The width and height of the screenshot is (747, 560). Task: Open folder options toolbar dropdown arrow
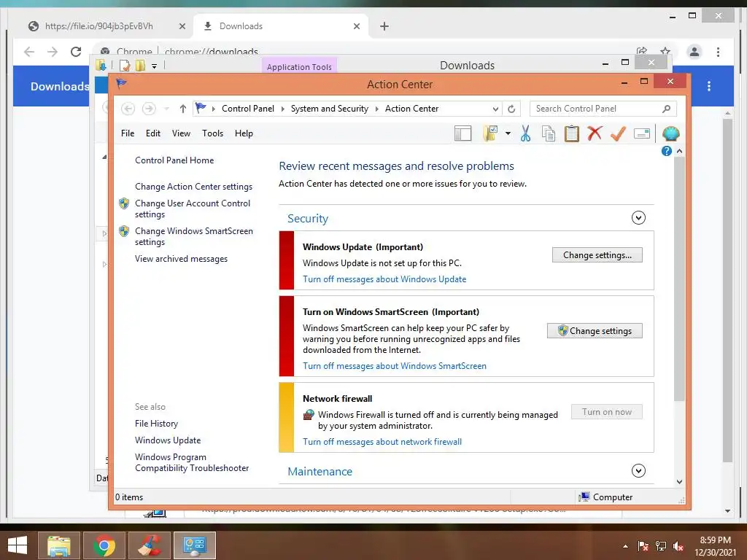pos(508,134)
